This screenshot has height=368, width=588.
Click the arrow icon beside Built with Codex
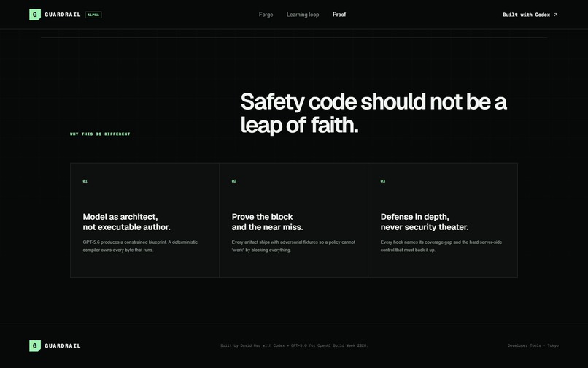point(556,15)
